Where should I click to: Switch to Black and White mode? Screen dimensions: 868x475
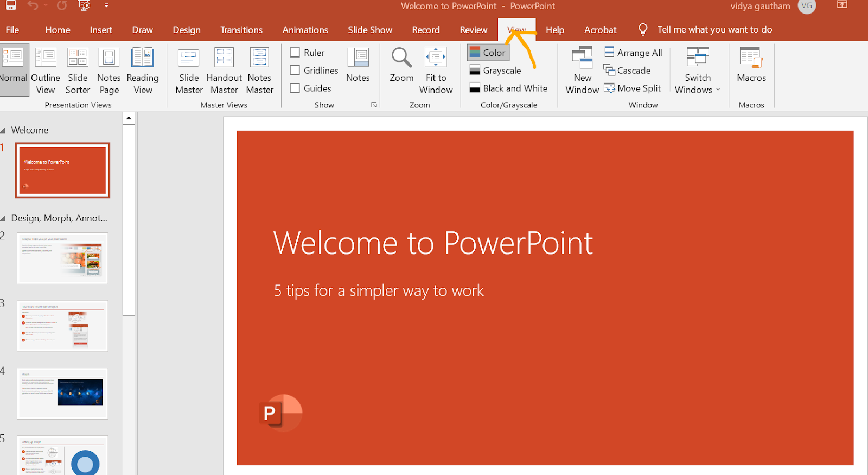508,88
